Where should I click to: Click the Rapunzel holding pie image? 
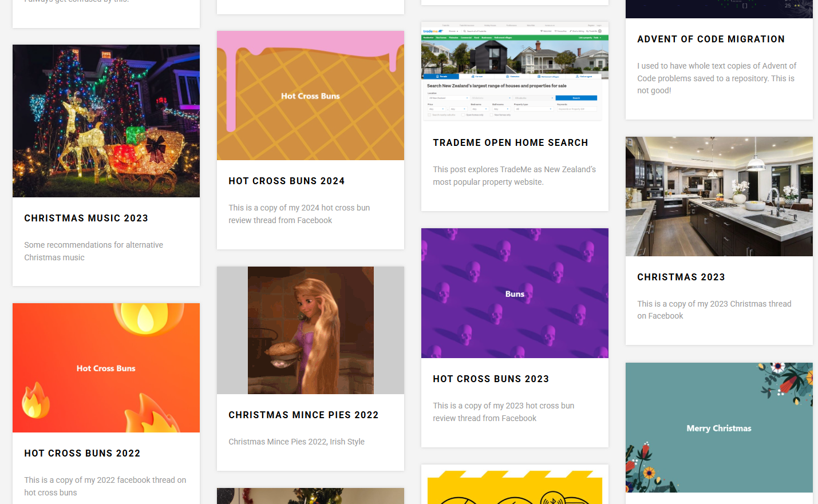pos(310,330)
